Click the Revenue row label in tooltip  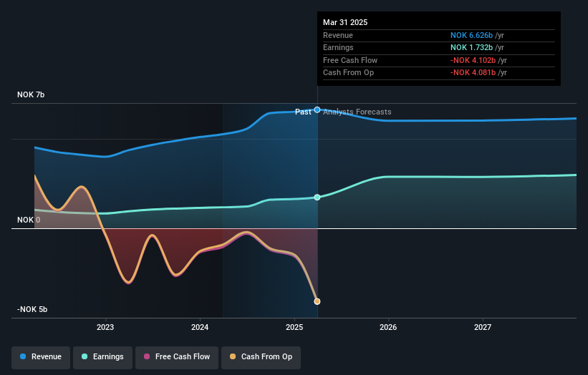point(338,35)
